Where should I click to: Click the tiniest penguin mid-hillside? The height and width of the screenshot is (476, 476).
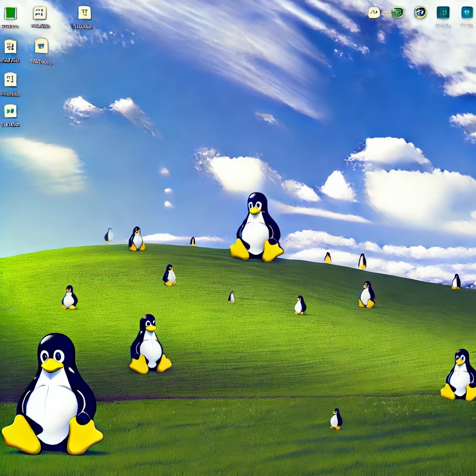[x=231, y=297]
